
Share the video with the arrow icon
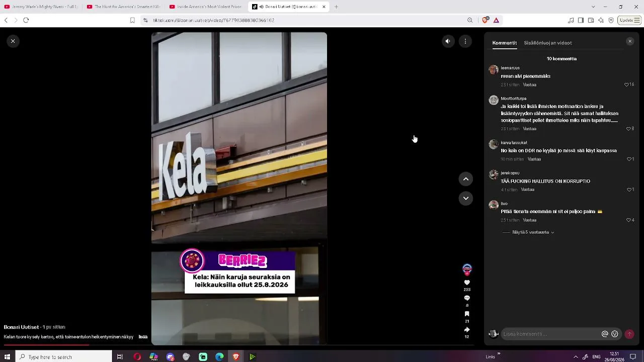(x=467, y=330)
